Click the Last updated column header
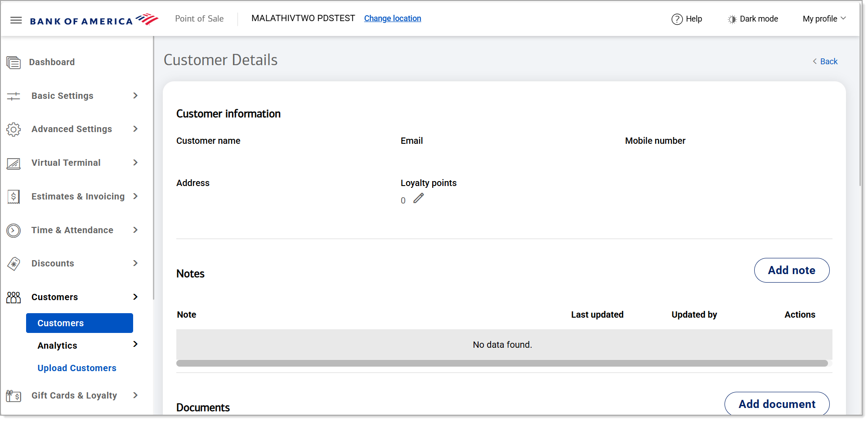The width and height of the screenshot is (868, 421). point(597,315)
